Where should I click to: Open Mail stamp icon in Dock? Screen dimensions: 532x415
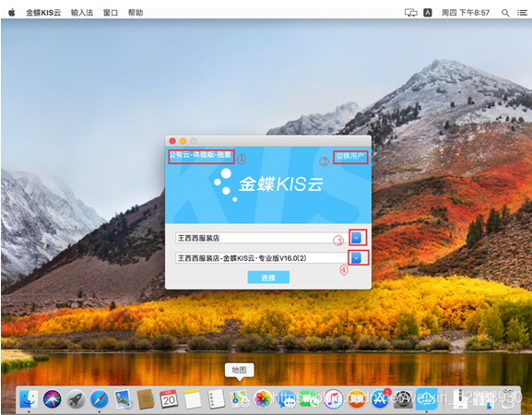click(123, 398)
